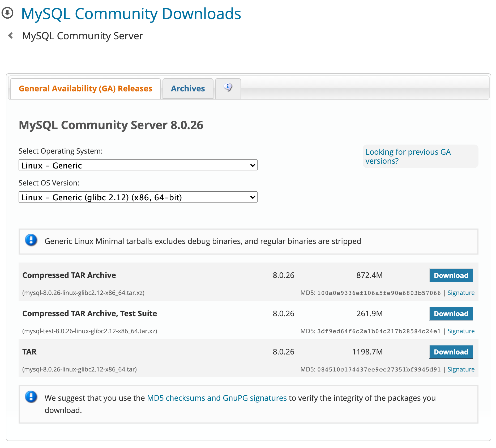Download the Compressed TAR Archive, Test Suite
The height and width of the screenshot is (448, 496).
click(x=451, y=314)
